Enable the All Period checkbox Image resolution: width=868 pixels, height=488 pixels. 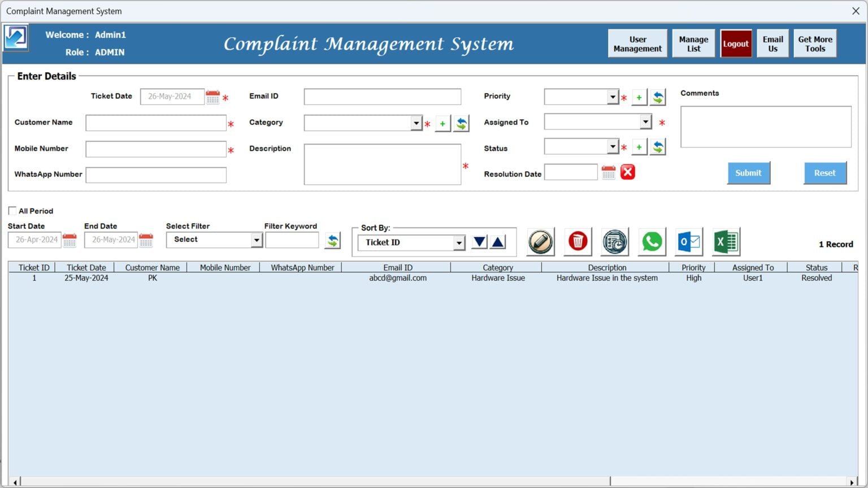(12, 210)
